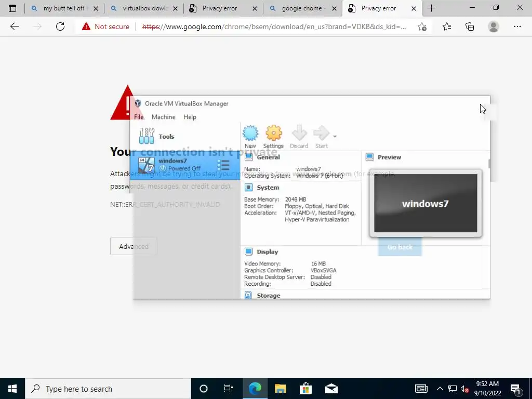Show hidden system tray icons
Screen dimensions: 532x399
pyautogui.click(x=440, y=389)
